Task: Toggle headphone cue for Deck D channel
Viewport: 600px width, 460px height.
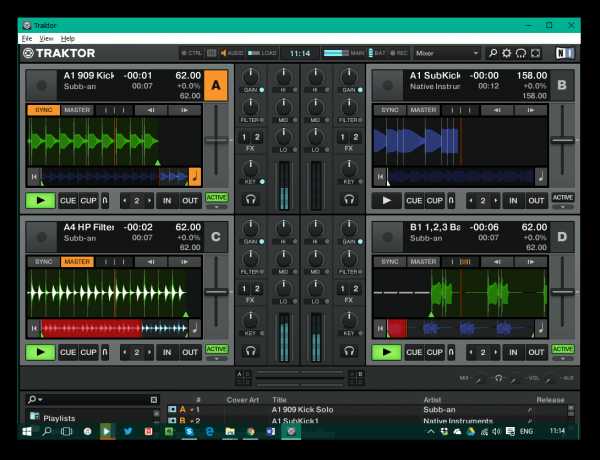Action: [x=349, y=351]
